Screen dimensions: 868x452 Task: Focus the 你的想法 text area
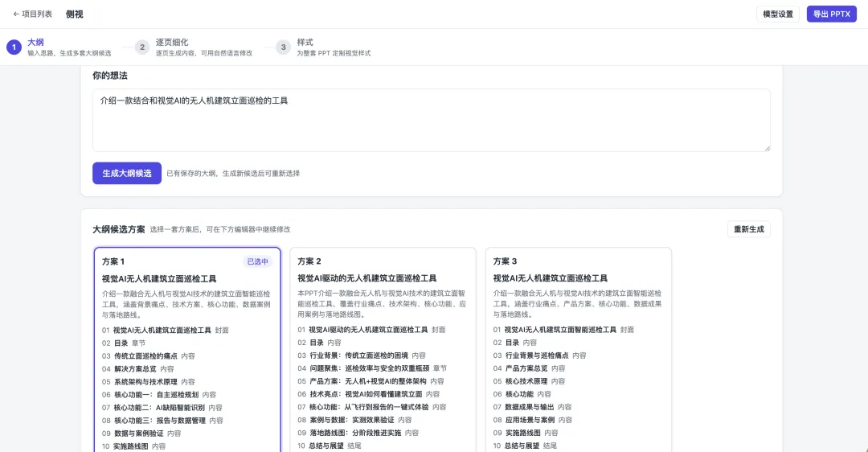coord(432,120)
